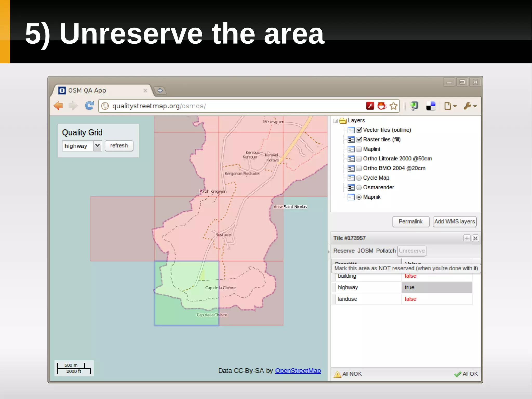Click the Mapnik layer label

click(x=372, y=197)
